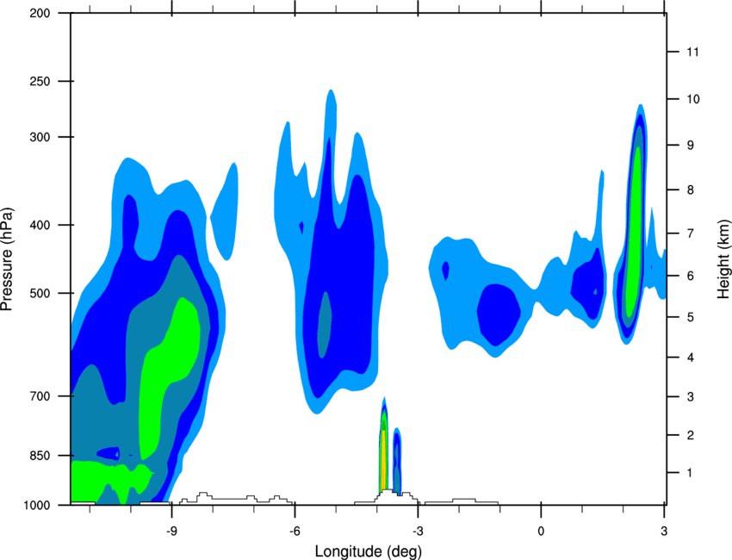
Task: Pick the 2 km height label
Action: pyautogui.click(x=691, y=435)
